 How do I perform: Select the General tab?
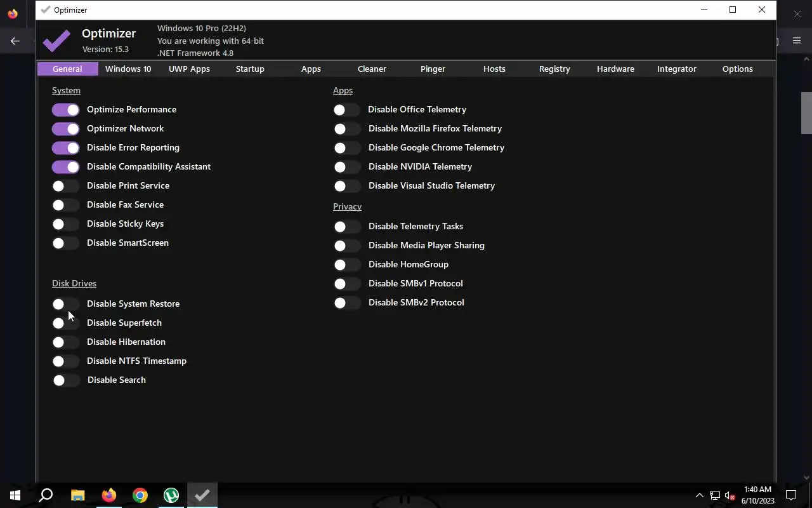click(67, 69)
